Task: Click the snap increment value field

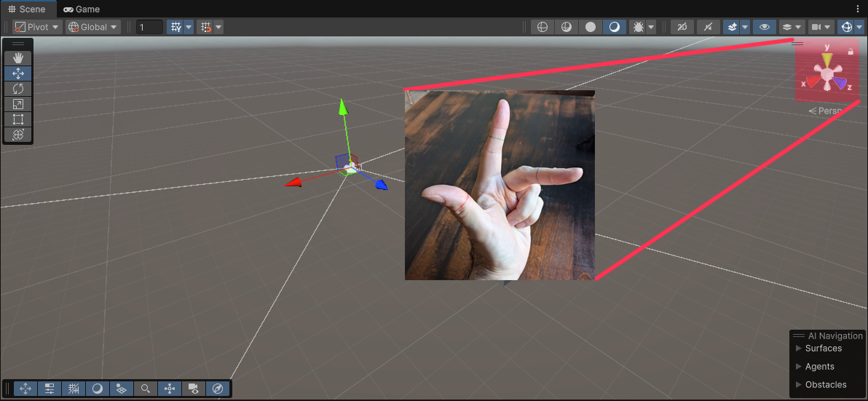Action: 150,27
